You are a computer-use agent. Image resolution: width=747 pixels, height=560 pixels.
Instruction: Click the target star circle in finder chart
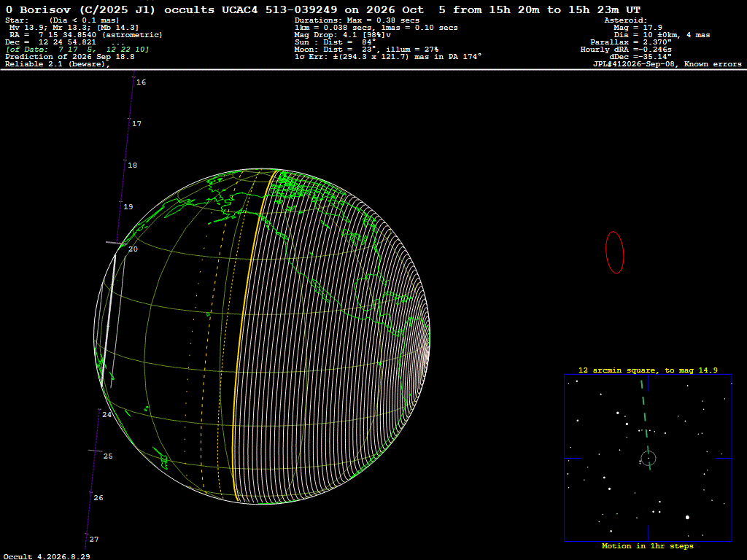tap(649, 458)
